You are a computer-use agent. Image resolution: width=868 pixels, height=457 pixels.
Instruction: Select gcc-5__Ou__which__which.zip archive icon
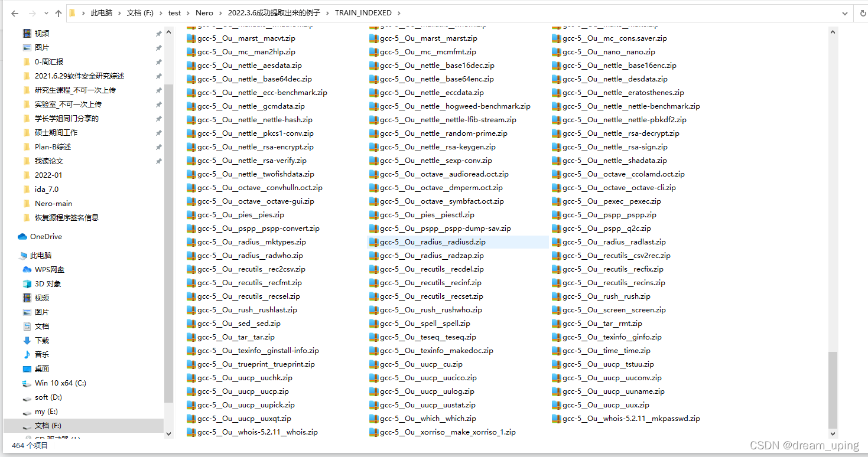pos(373,419)
